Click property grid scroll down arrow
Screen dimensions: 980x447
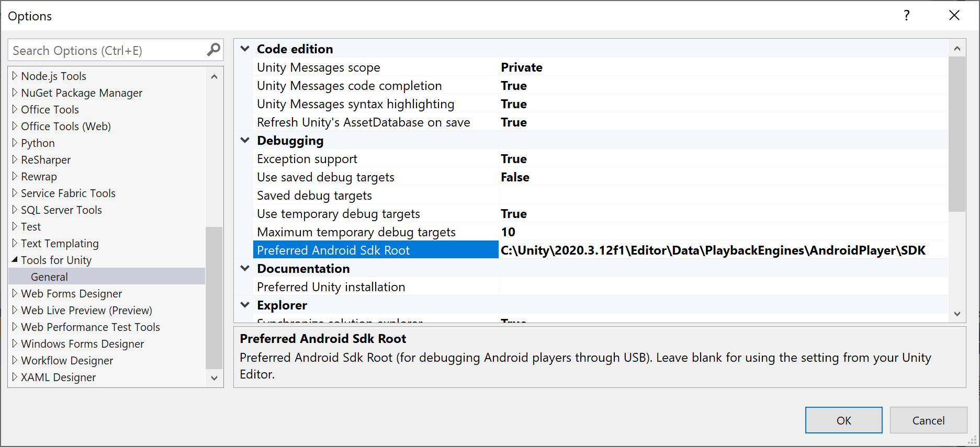tap(957, 314)
